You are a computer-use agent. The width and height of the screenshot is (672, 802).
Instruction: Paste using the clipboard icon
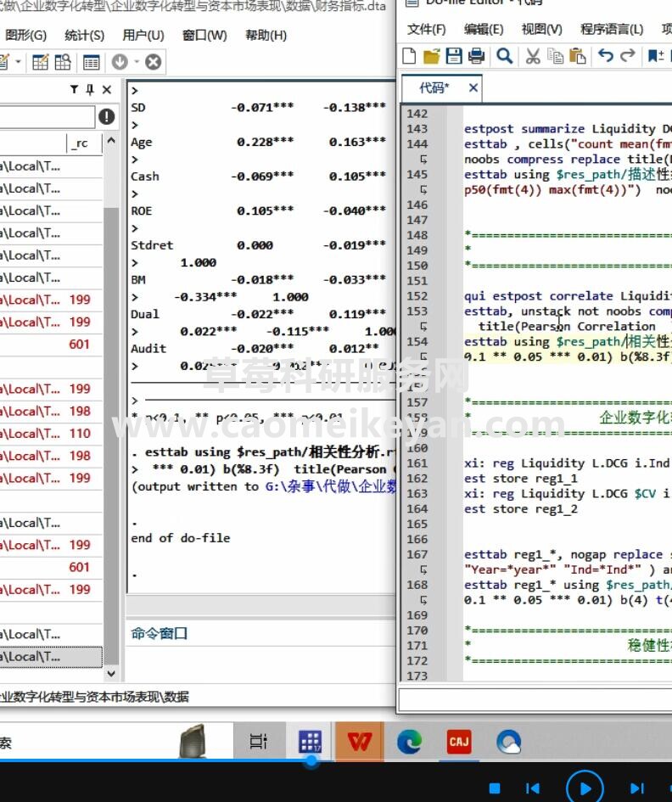(577, 56)
